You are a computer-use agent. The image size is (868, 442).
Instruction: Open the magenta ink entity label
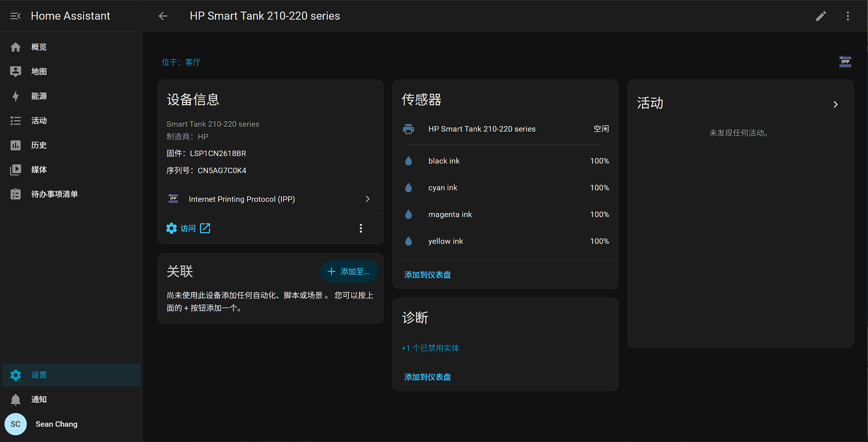[450, 214]
